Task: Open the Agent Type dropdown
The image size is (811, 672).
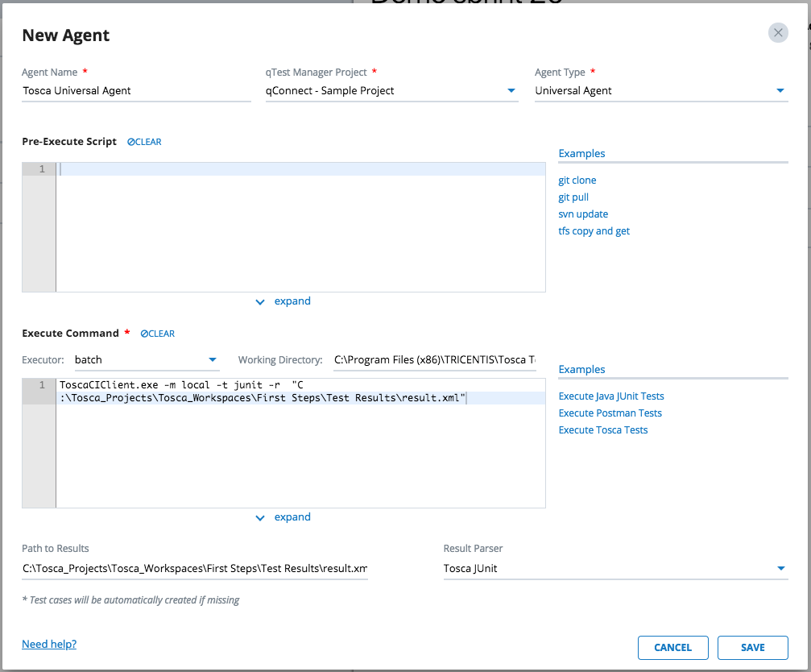Action: [x=780, y=91]
